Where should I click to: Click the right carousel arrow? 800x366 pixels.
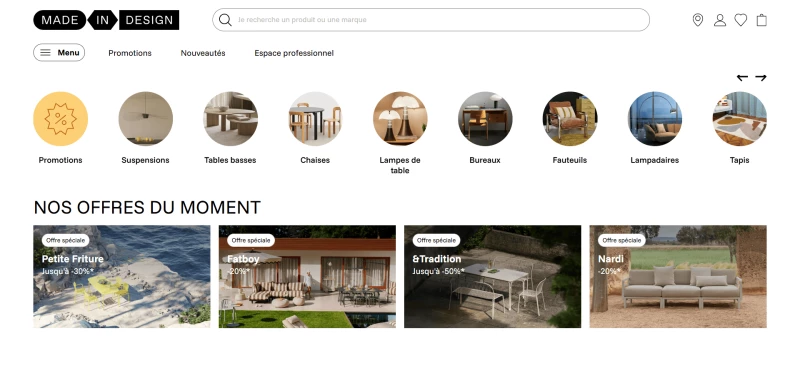[761, 78]
